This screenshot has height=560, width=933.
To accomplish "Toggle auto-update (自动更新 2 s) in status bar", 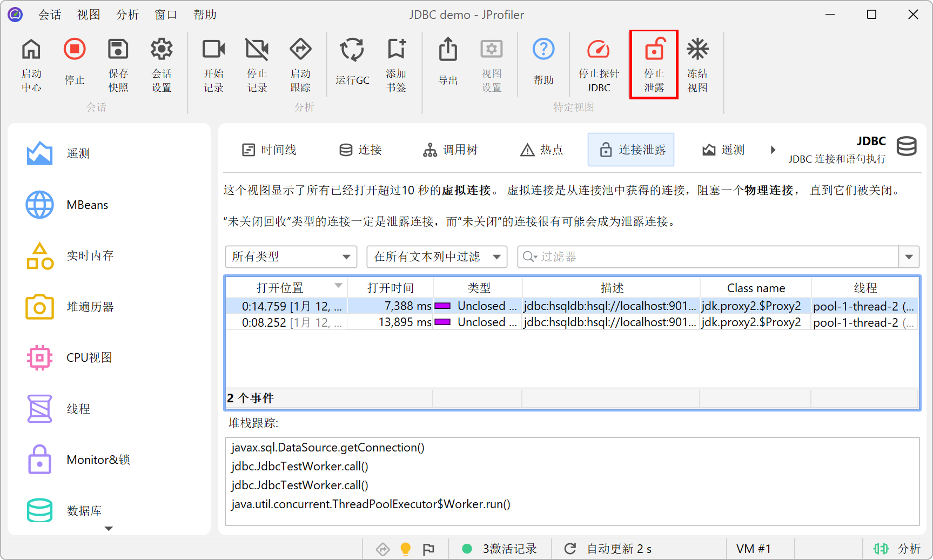I will 608,549.
